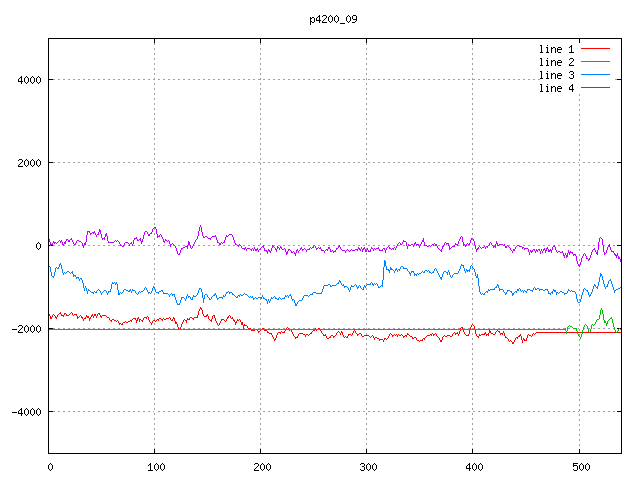Click the blue line 3 legend sample

point(595,75)
